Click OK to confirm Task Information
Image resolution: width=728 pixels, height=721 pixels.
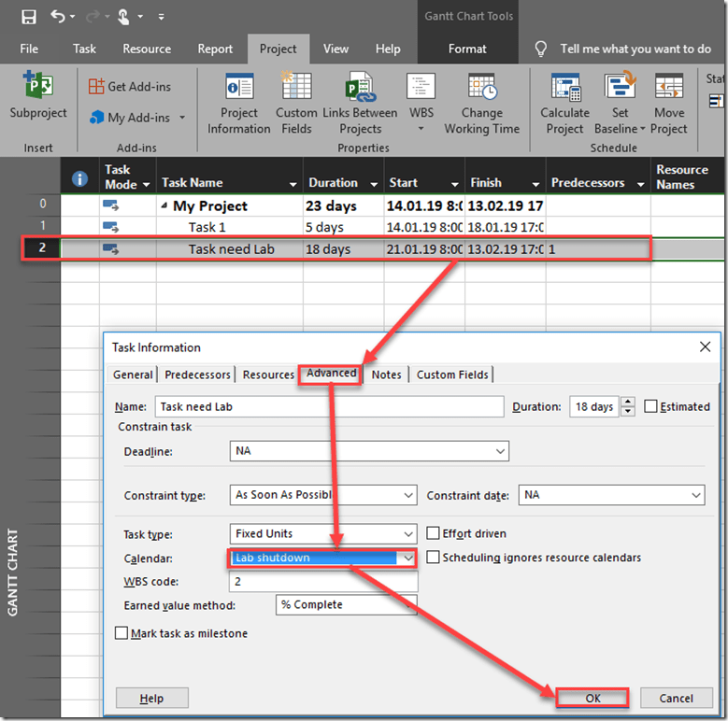592,698
